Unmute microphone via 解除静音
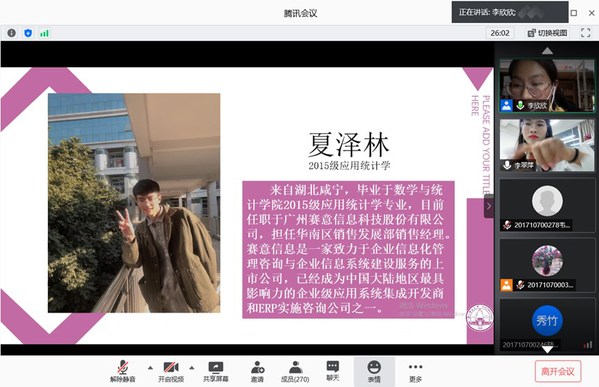The image size is (599, 387). coord(123,371)
